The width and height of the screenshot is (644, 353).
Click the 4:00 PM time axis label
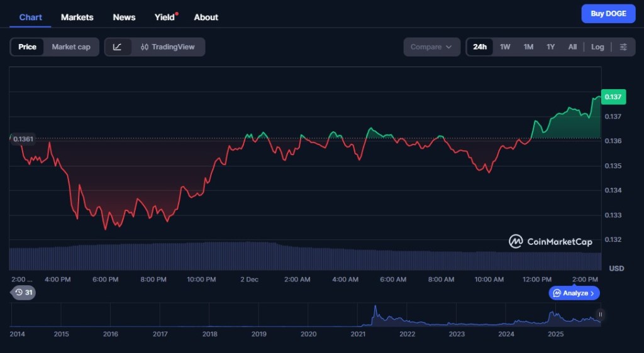57,280
